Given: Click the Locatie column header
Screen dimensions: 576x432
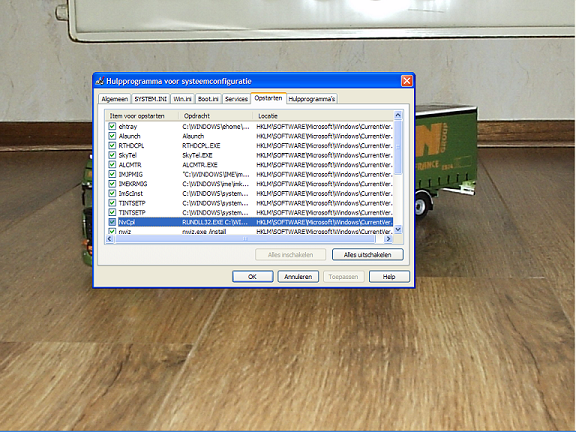Looking at the screenshot, I should 323,116.
